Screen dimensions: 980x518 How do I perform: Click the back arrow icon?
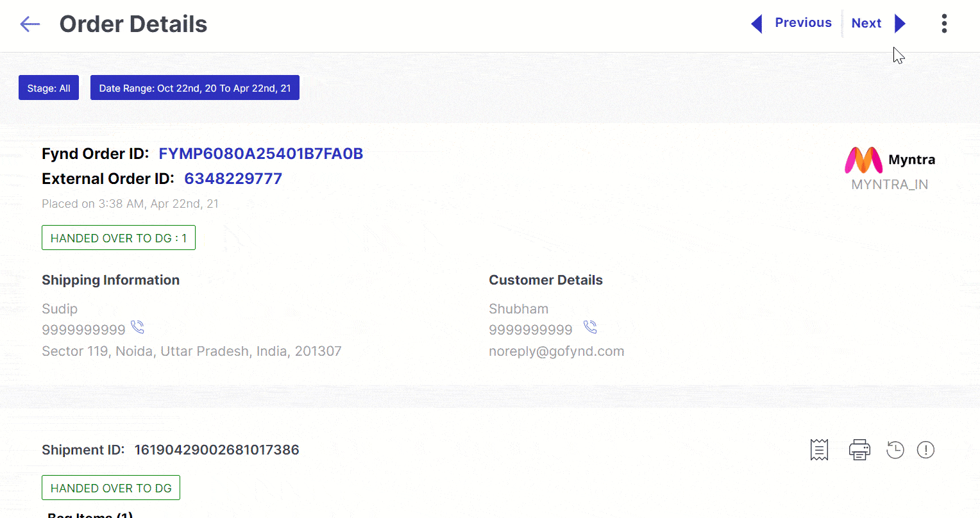[x=30, y=24]
